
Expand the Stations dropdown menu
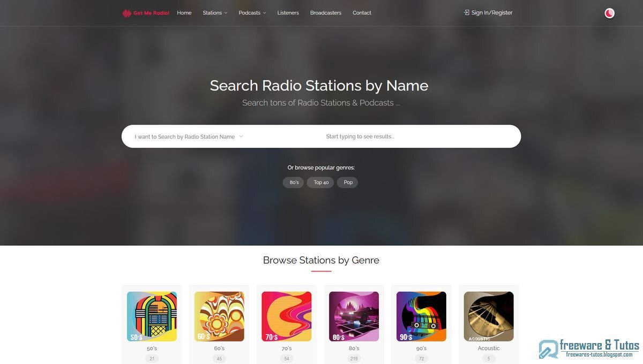coord(215,13)
